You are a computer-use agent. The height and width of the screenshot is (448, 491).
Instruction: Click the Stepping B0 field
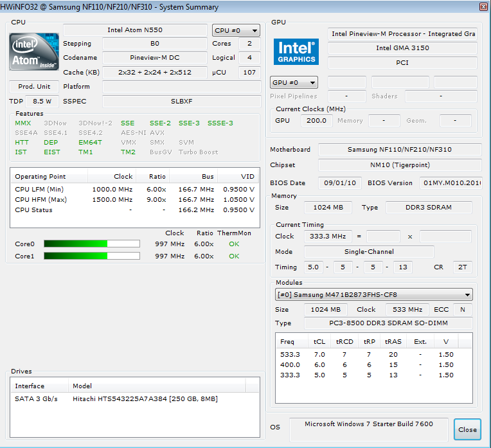click(155, 44)
